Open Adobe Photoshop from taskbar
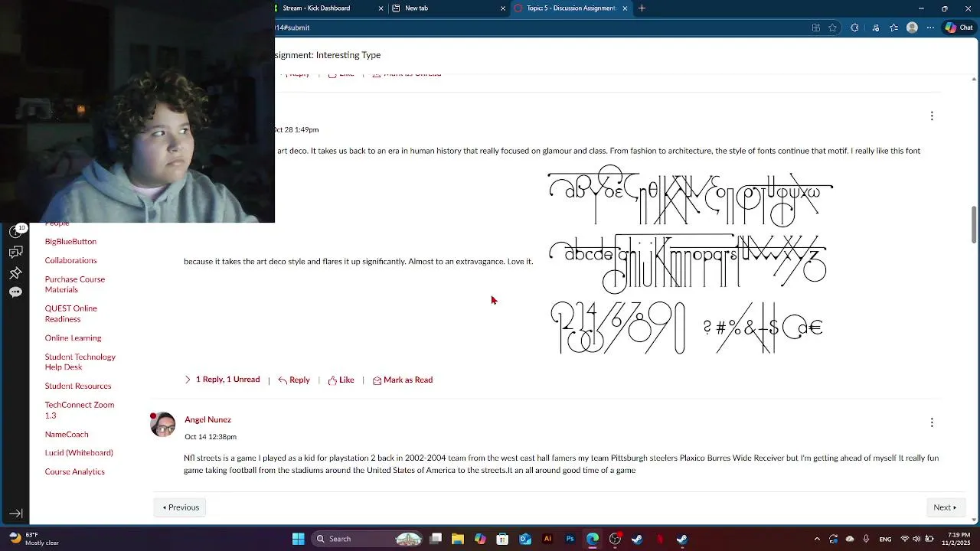 click(x=570, y=539)
